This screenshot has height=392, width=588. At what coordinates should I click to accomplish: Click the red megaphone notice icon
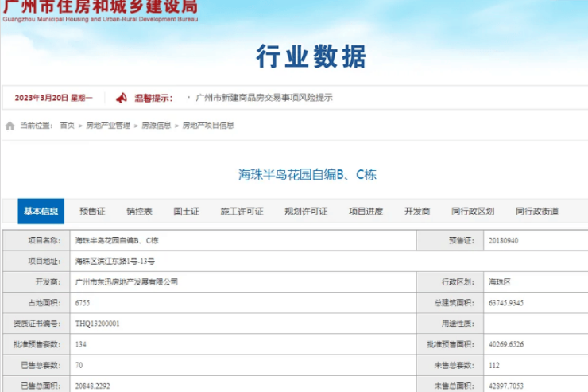pos(122,98)
